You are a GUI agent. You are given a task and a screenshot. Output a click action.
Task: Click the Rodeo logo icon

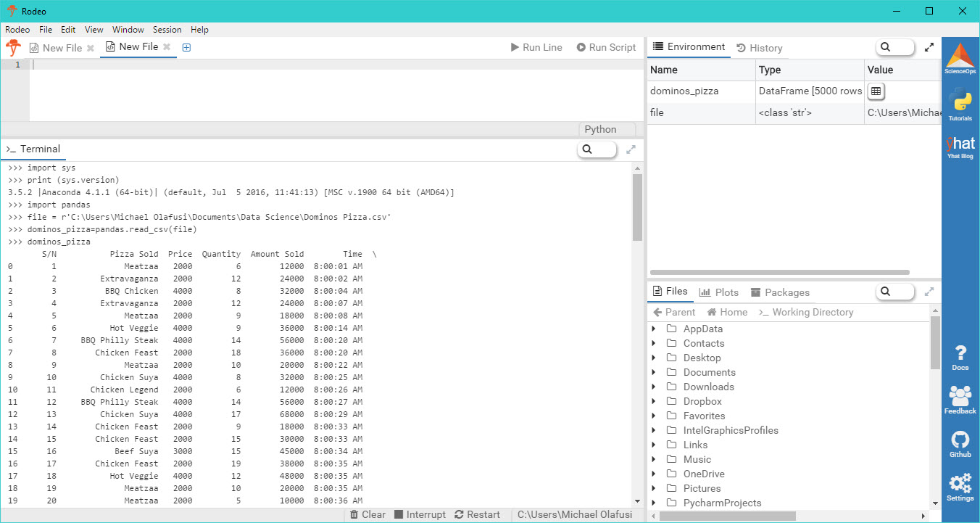click(12, 46)
